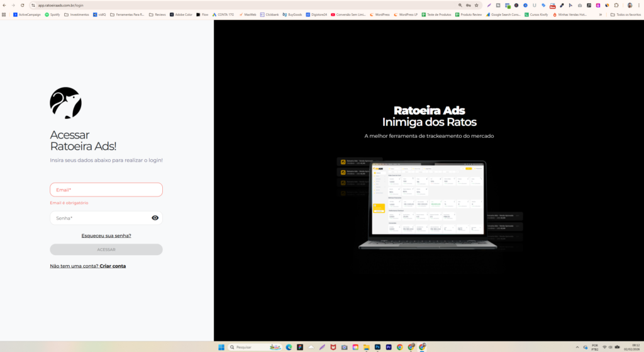Open the Extensions puzzle icon

616,5
